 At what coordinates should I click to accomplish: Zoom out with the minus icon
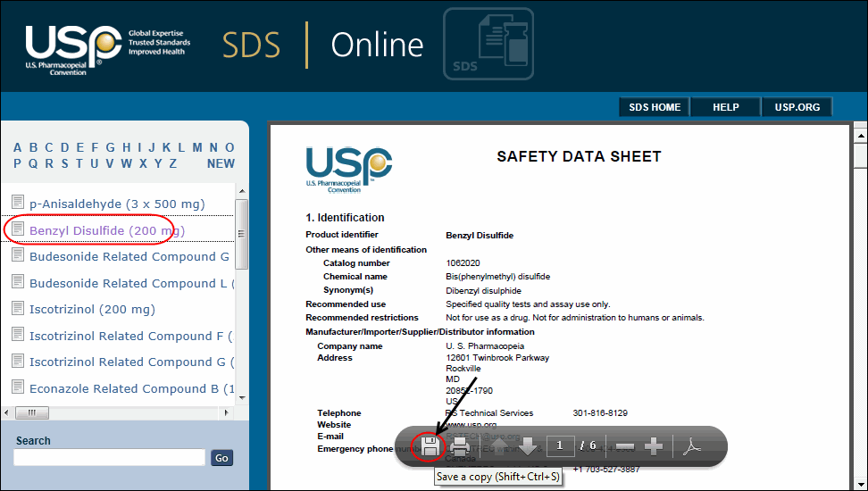[625, 446]
